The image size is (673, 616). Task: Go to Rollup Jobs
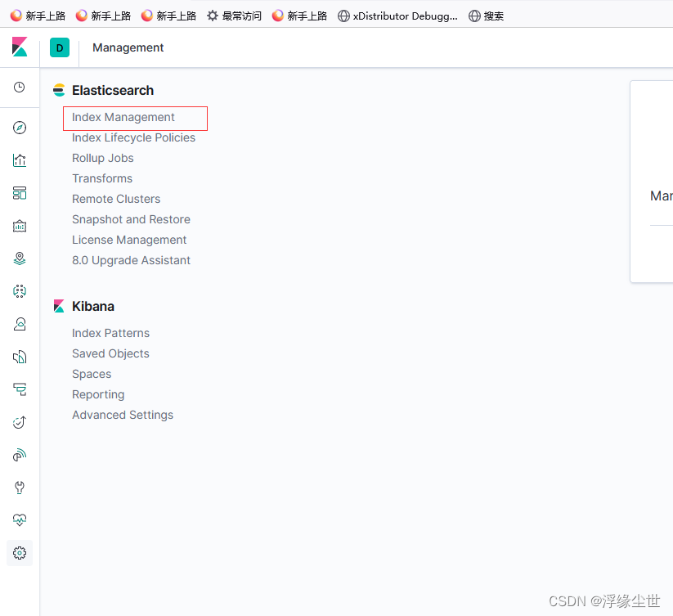pyautogui.click(x=102, y=159)
